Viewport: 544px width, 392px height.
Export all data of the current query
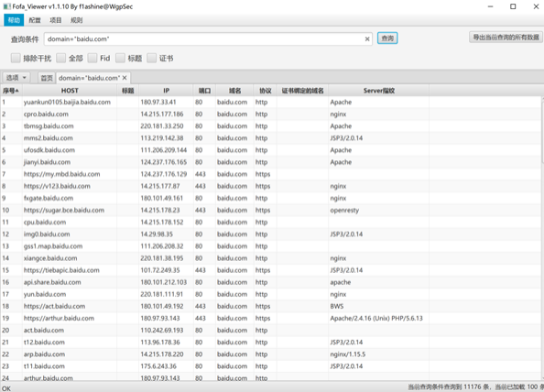pyautogui.click(x=506, y=38)
